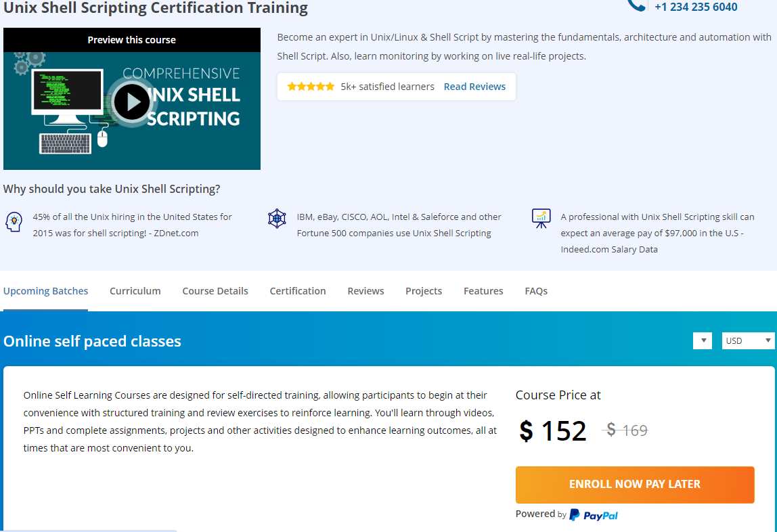Image resolution: width=777 pixels, height=532 pixels.
Task: Open the Read Reviews link
Action: pos(474,87)
